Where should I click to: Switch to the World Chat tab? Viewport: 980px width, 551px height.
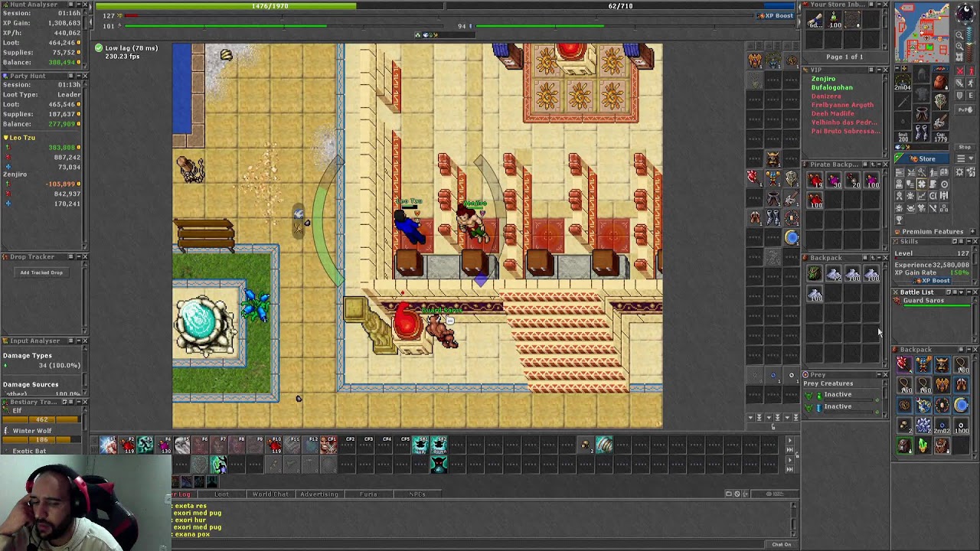pyautogui.click(x=270, y=494)
